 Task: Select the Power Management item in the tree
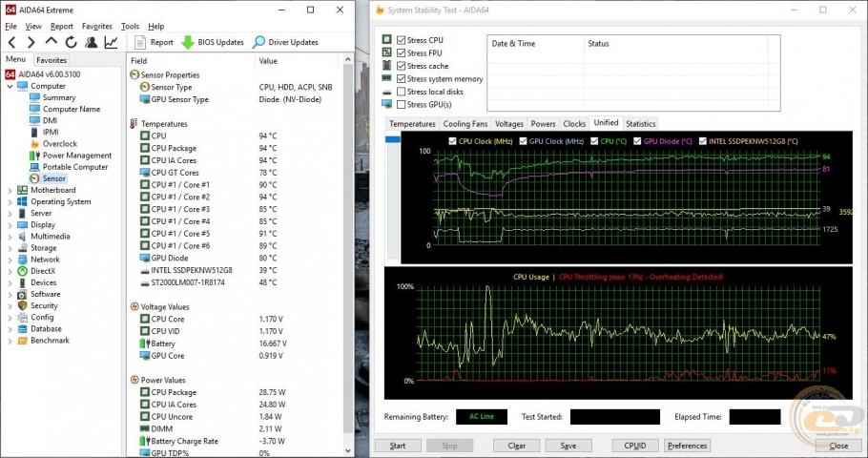[71, 156]
